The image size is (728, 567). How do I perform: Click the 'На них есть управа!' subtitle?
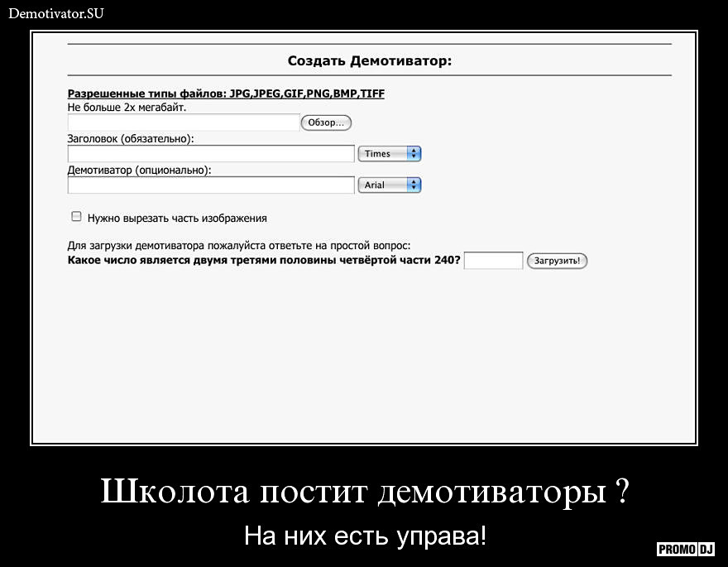coord(365,536)
